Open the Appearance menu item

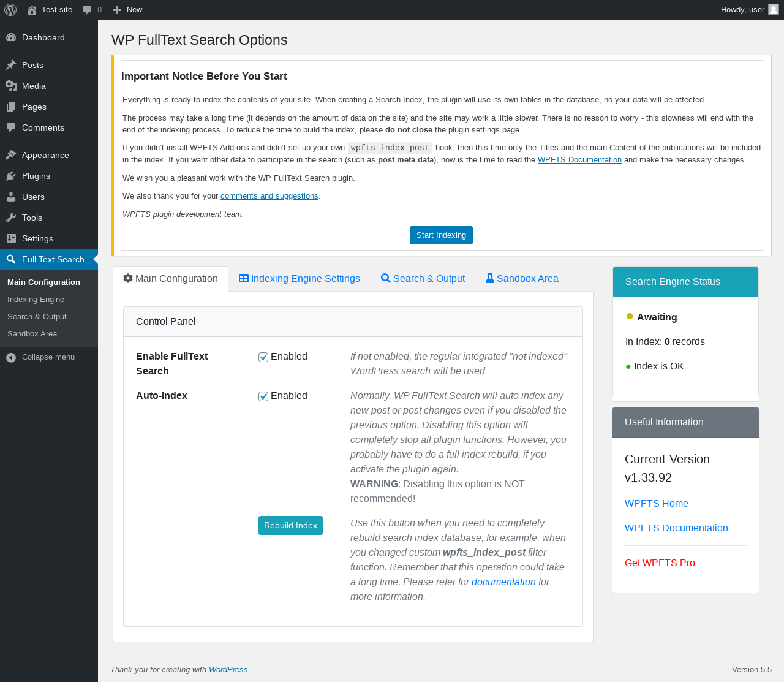click(49, 155)
